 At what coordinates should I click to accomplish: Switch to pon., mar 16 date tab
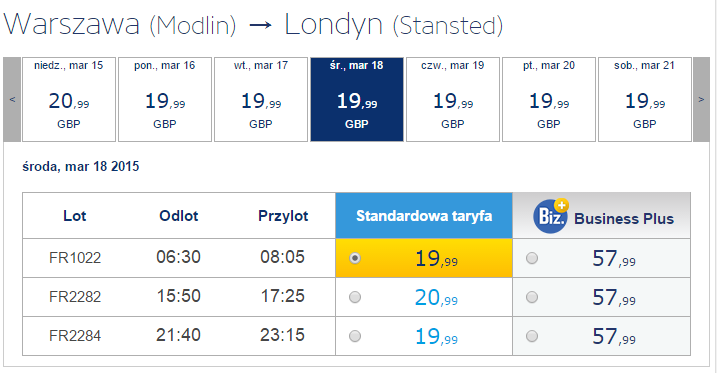tap(165, 99)
